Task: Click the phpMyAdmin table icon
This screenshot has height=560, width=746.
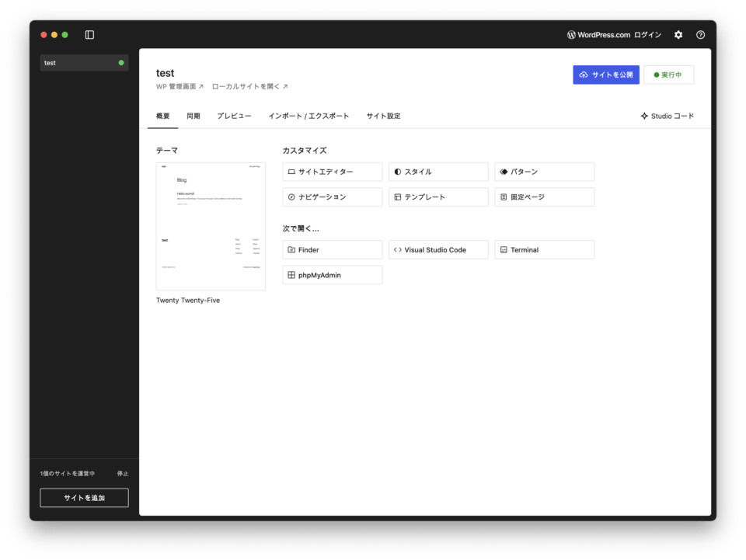Action: (x=291, y=275)
